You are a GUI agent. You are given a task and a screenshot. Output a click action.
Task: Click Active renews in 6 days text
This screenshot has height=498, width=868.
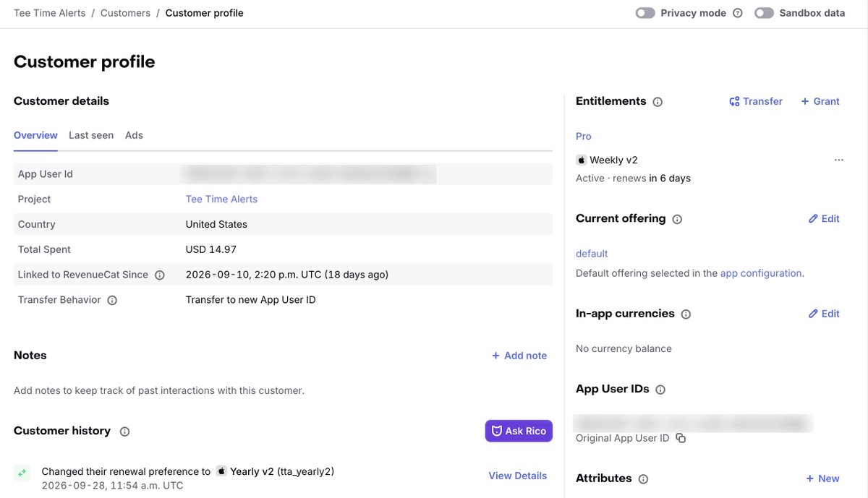pyautogui.click(x=633, y=178)
